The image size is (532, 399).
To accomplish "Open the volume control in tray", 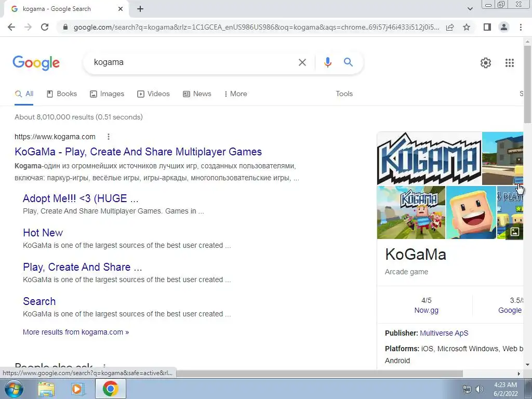I will (479, 389).
